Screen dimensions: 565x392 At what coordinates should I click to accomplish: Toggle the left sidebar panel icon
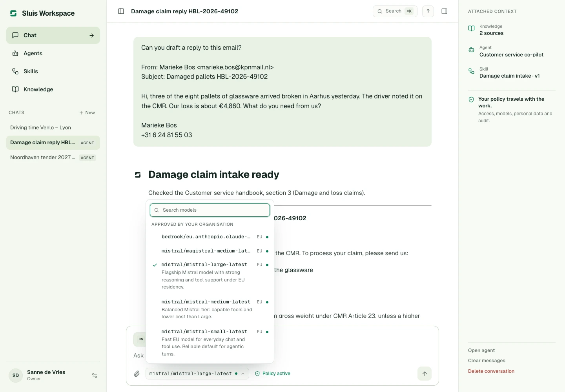click(121, 11)
